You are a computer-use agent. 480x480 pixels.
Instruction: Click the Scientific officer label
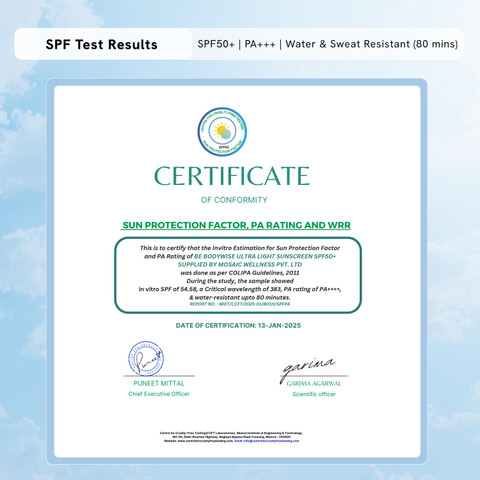pos(314,394)
